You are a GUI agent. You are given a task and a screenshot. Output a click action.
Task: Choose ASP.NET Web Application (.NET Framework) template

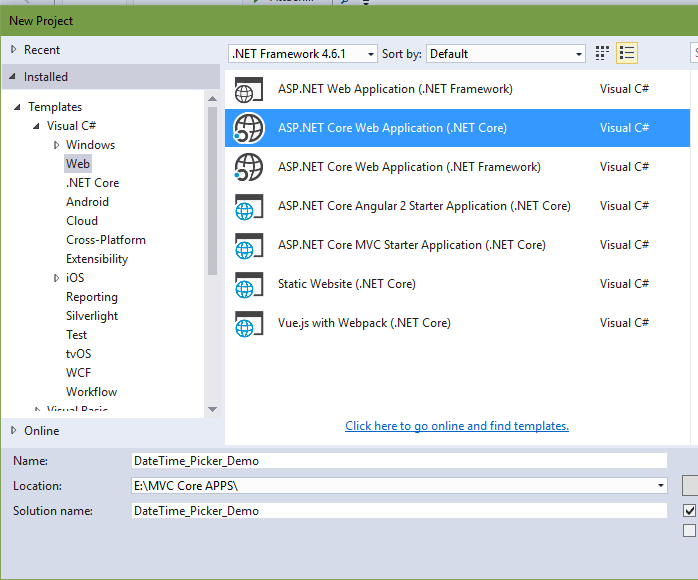coord(457,89)
